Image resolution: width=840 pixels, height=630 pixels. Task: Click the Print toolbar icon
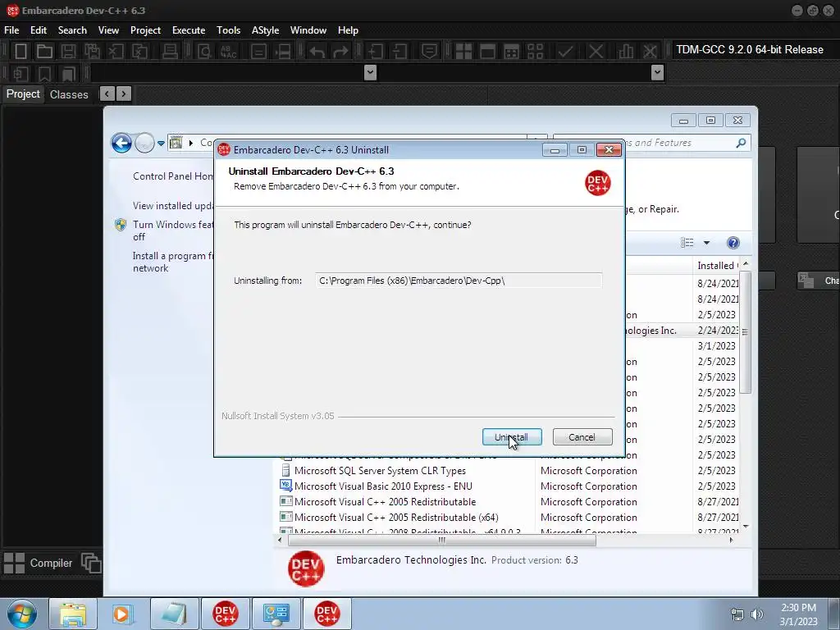click(170, 52)
